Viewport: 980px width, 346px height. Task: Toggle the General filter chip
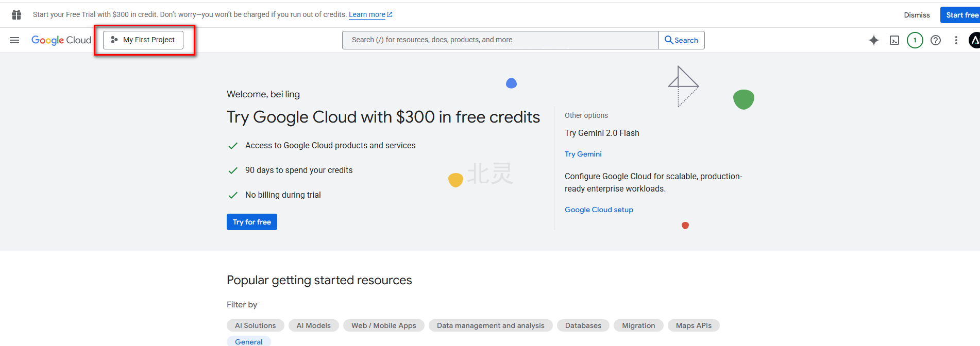(249, 341)
